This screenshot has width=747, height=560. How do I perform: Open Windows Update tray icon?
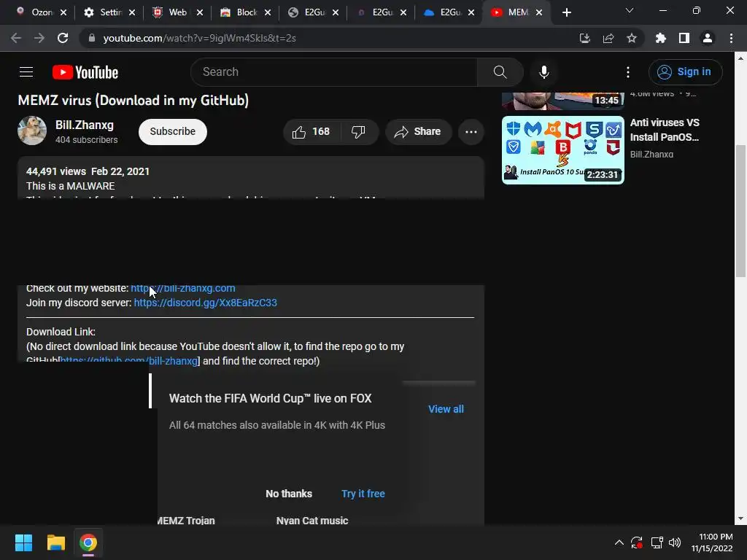[636, 542]
